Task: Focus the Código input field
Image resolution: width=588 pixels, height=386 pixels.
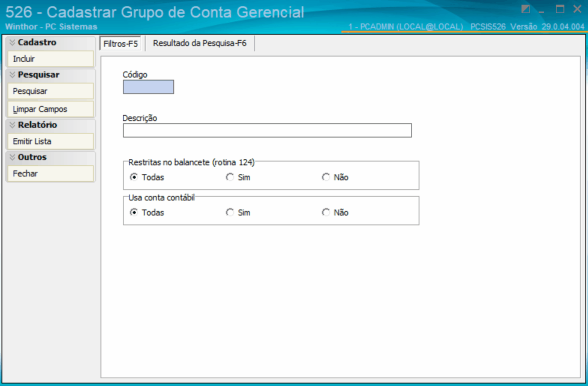Action: click(x=148, y=87)
